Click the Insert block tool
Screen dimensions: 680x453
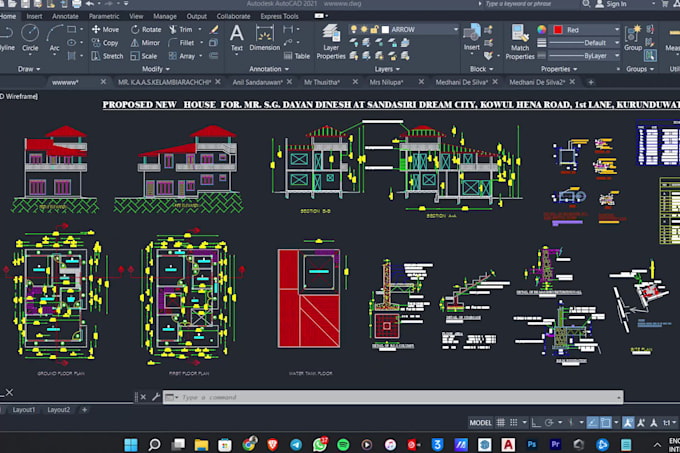471,38
